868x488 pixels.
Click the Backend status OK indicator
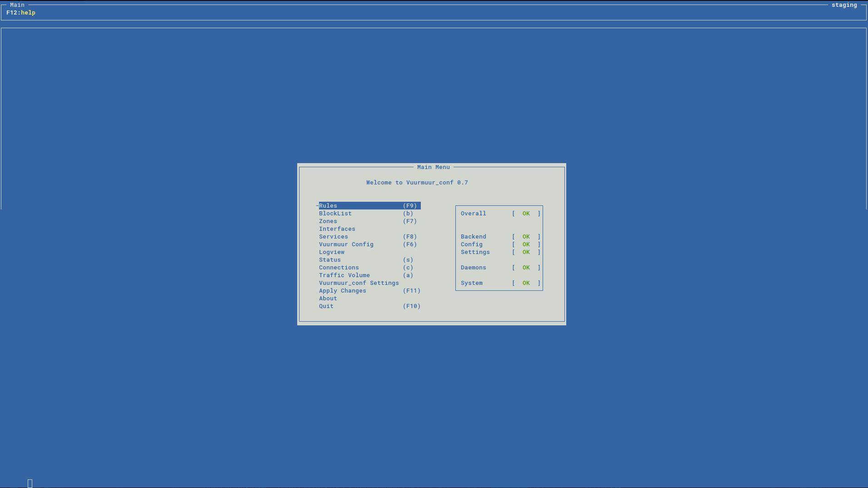coord(526,237)
